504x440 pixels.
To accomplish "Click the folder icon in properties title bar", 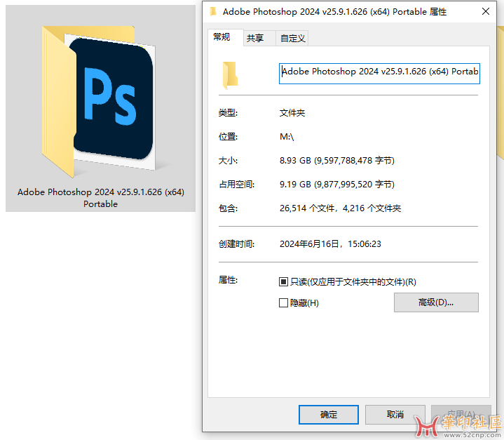I will click(x=213, y=12).
